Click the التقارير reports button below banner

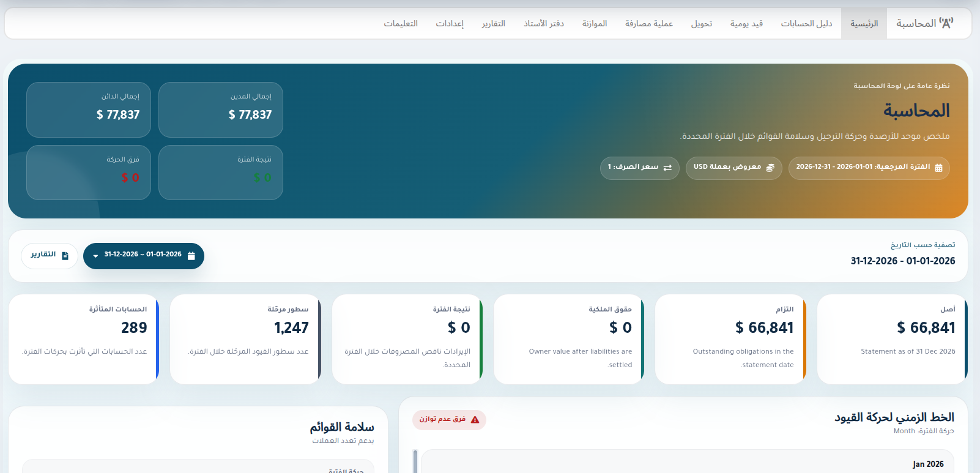pos(50,256)
